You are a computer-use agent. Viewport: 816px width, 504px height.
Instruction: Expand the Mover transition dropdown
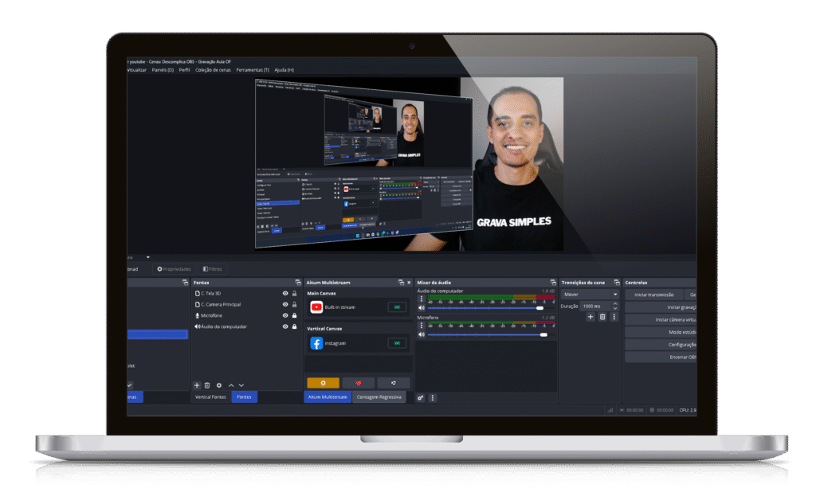614,295
